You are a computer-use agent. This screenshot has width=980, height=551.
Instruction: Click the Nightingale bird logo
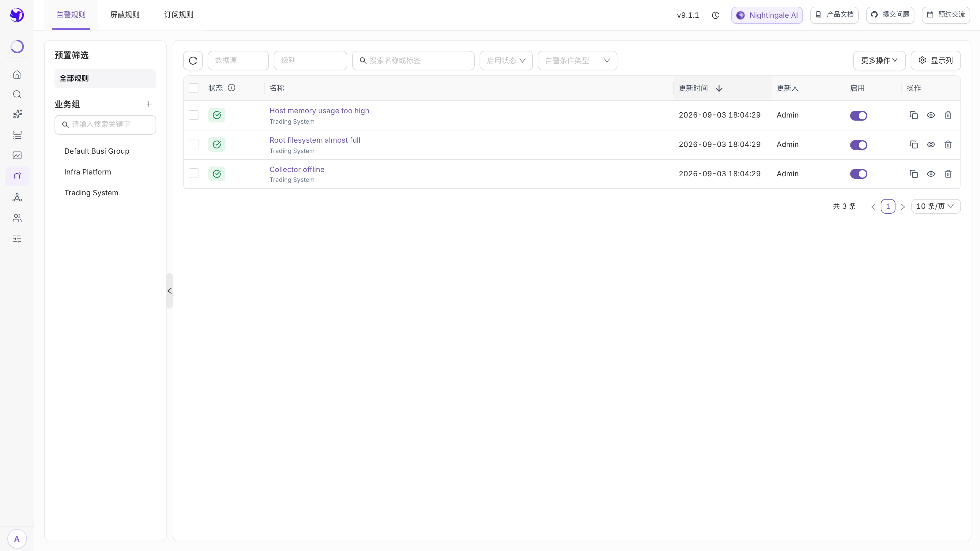click(x=17, y=15)
